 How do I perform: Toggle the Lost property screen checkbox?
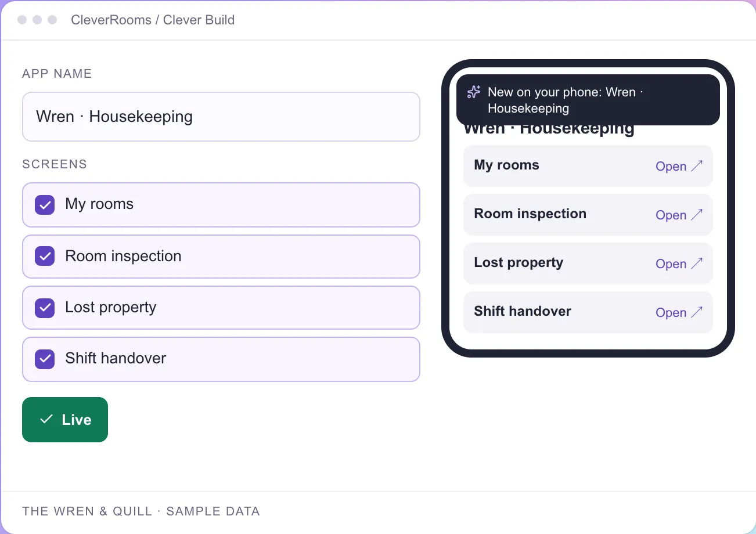tap(45, 308)
